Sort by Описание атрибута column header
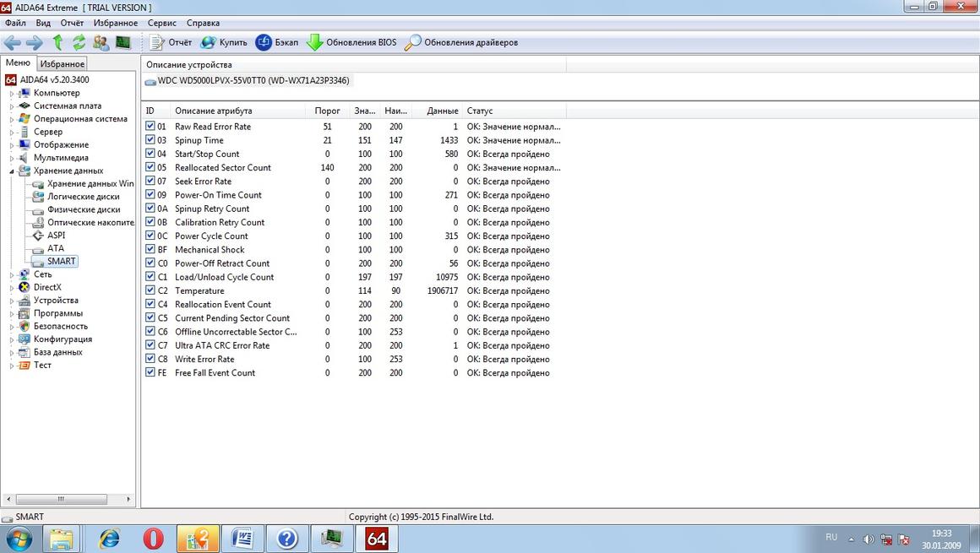Viewport: 980px width, 553px height. [237, 111]
